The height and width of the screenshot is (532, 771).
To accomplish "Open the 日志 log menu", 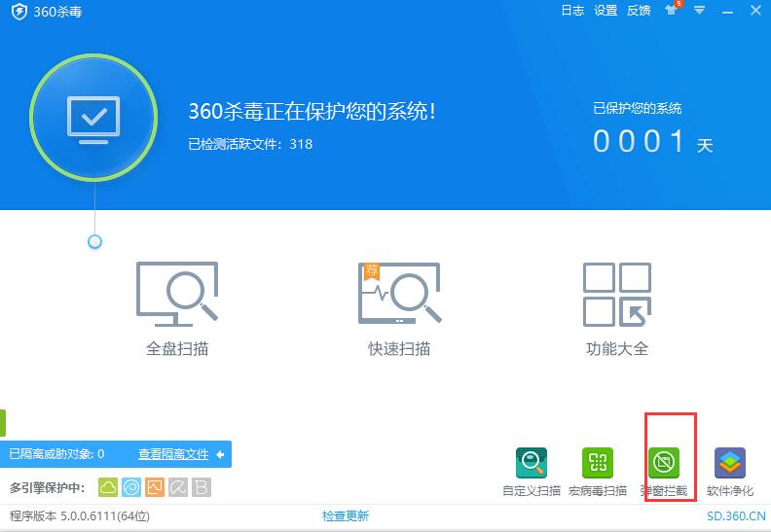I will click(x=572, y=11).
